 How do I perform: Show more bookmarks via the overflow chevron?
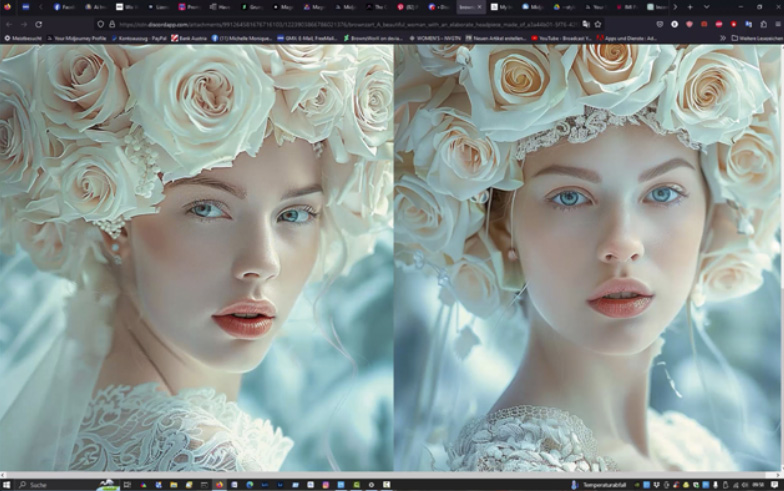point(722,38)
